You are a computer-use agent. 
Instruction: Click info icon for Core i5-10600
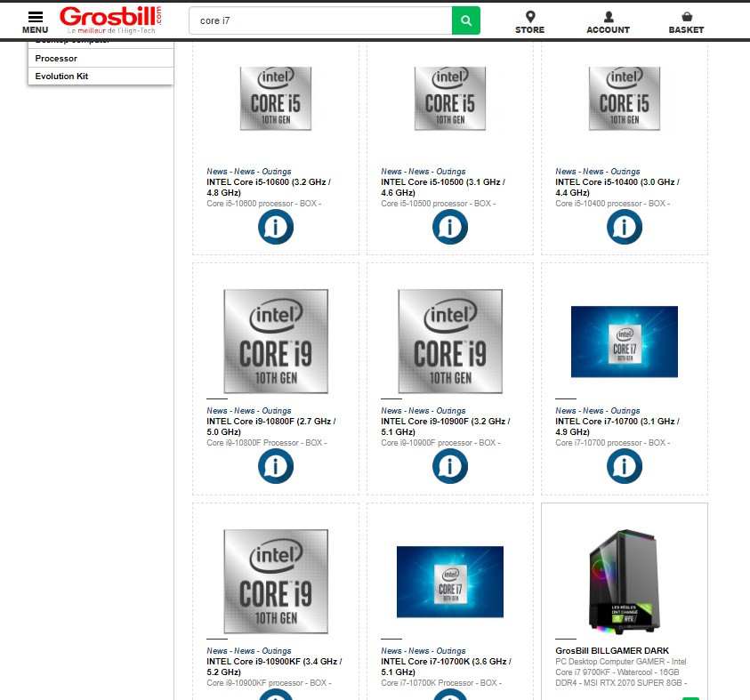pos(276,227)
